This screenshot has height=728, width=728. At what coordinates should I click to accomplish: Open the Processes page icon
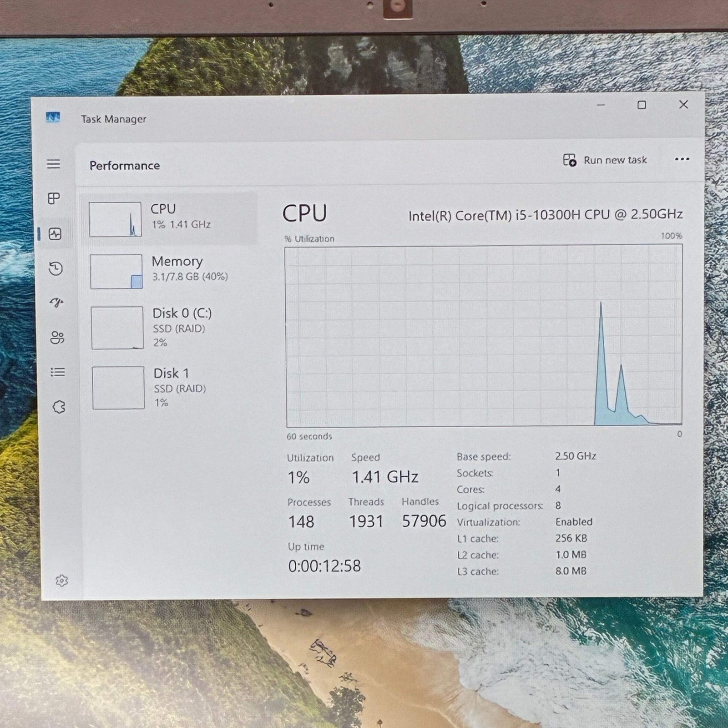(54, 198)
